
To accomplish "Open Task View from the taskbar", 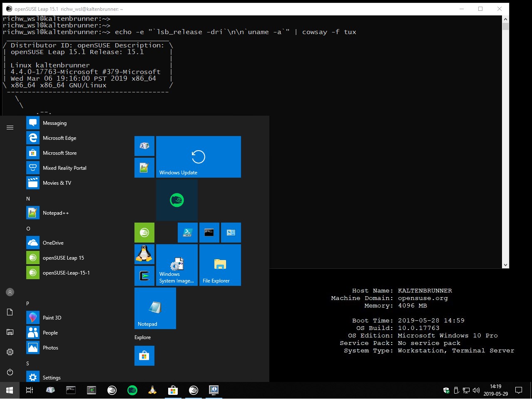I will 30,390.
